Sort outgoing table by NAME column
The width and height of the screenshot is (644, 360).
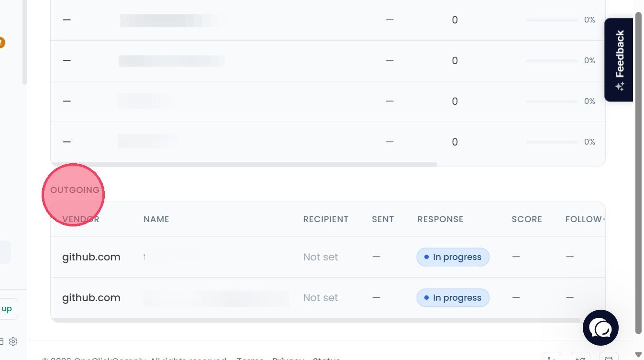coord(156,219)
